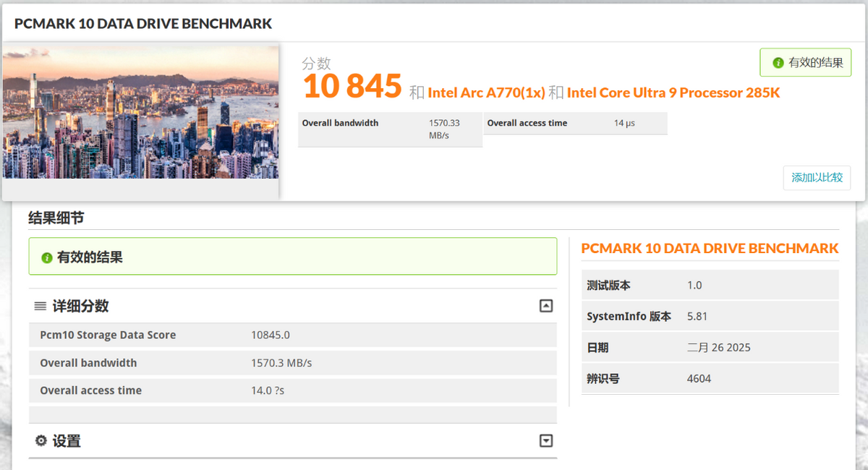Select the 14 µs access time value
The width and height of the screenshot is (868, 470).
(x=624, y=123)
